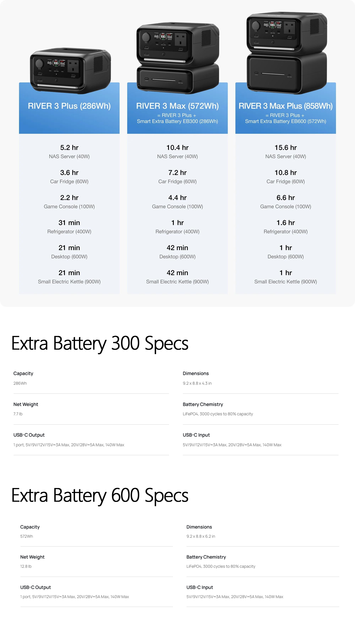Image resolution: width=355 pixels, height=644 pixels.
Task: Click the 286Wh Capacity value
Action: 20,383
